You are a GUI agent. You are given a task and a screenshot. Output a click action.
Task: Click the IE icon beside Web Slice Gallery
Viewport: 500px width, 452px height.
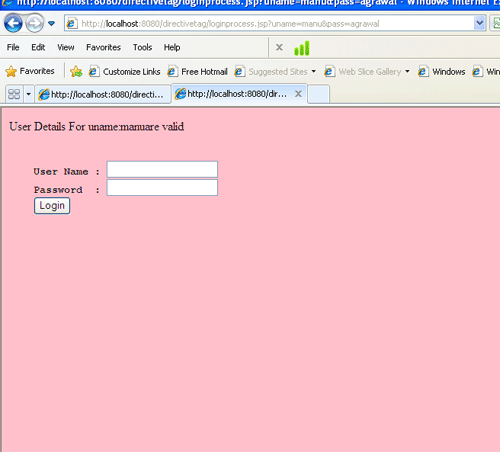click(x=329, y=72)
